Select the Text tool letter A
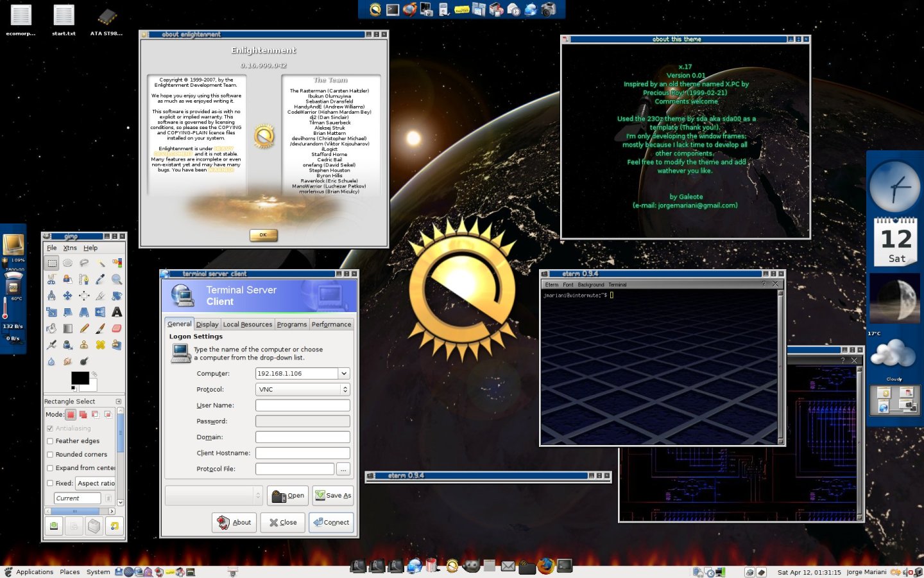The width and height of the screenshot is (924, 578). click(117, 312)
